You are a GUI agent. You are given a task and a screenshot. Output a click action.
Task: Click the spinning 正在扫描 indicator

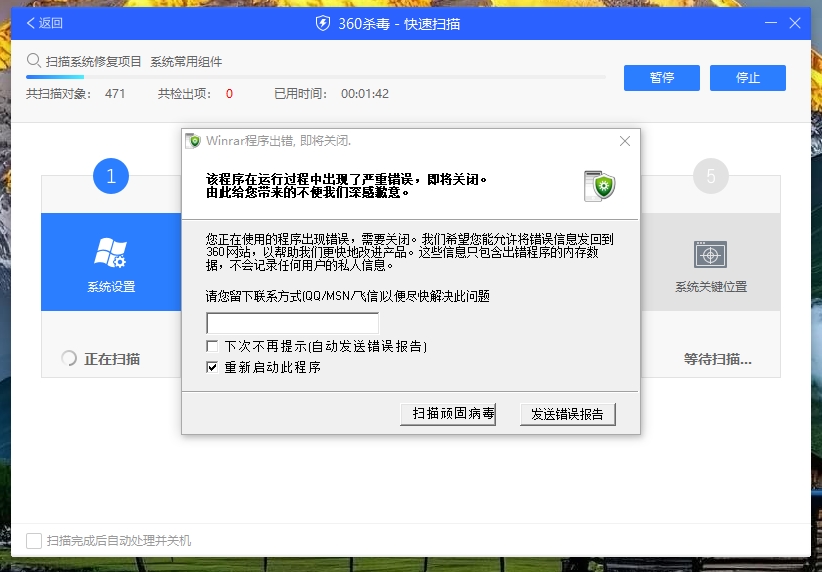click(x=69, y=359)
